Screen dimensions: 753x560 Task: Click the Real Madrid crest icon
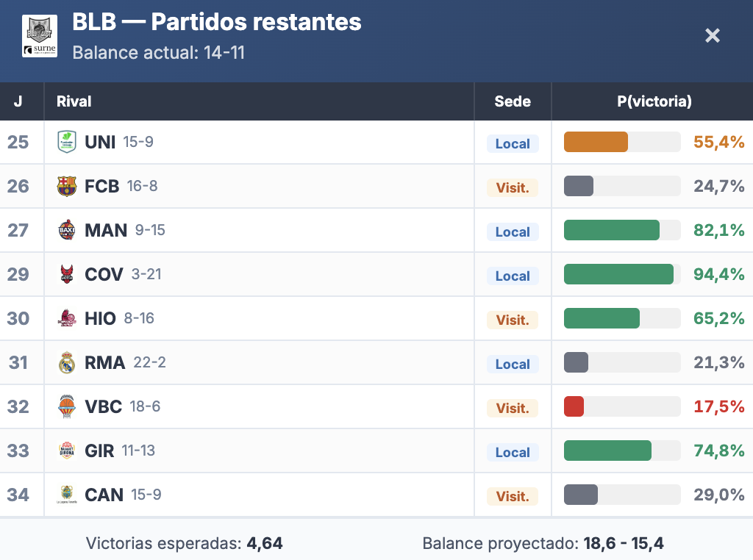coord(67,362)
